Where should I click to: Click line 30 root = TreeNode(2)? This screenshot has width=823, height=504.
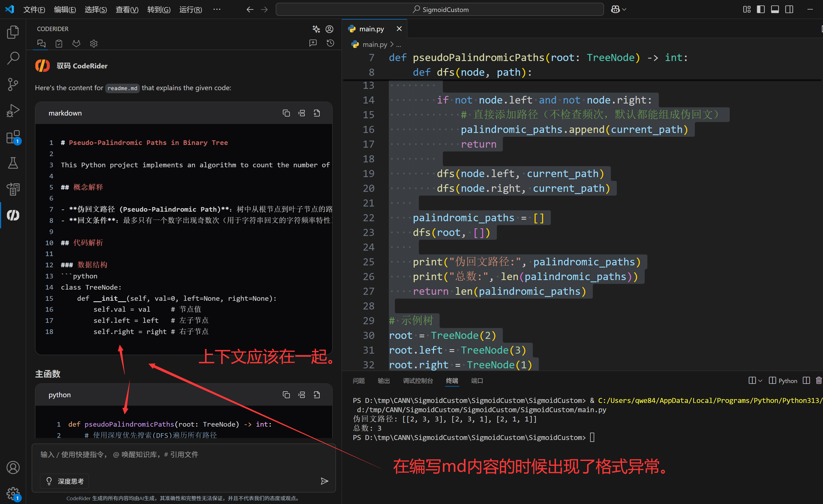pyautogui.click(x=442, y=335)
